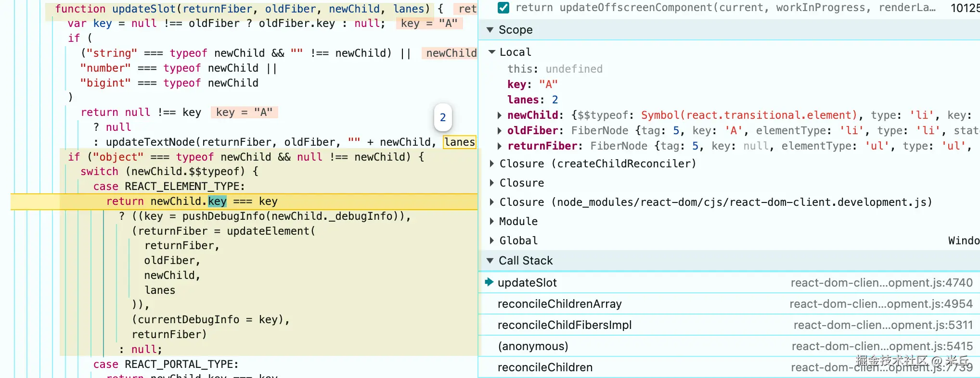The image size is (980, 378).
Task: Select the (anonymous) stack frame
Action: (x=730, y=346)
